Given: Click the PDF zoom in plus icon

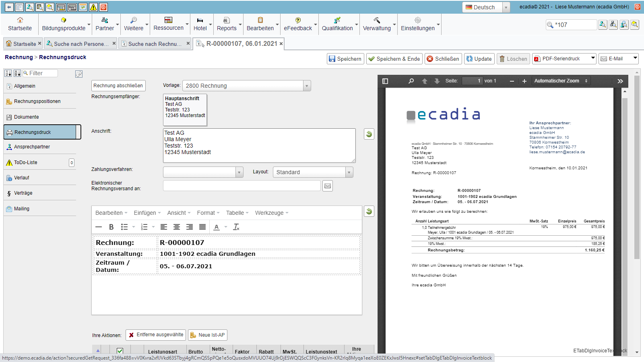Looking at the screenshot, I should tap(524, 81).
